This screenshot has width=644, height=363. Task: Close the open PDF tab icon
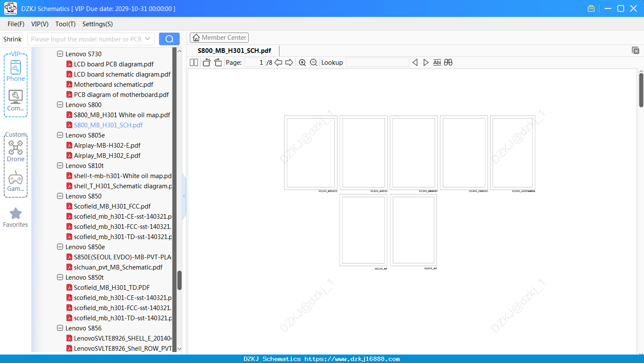click(636, 50)
